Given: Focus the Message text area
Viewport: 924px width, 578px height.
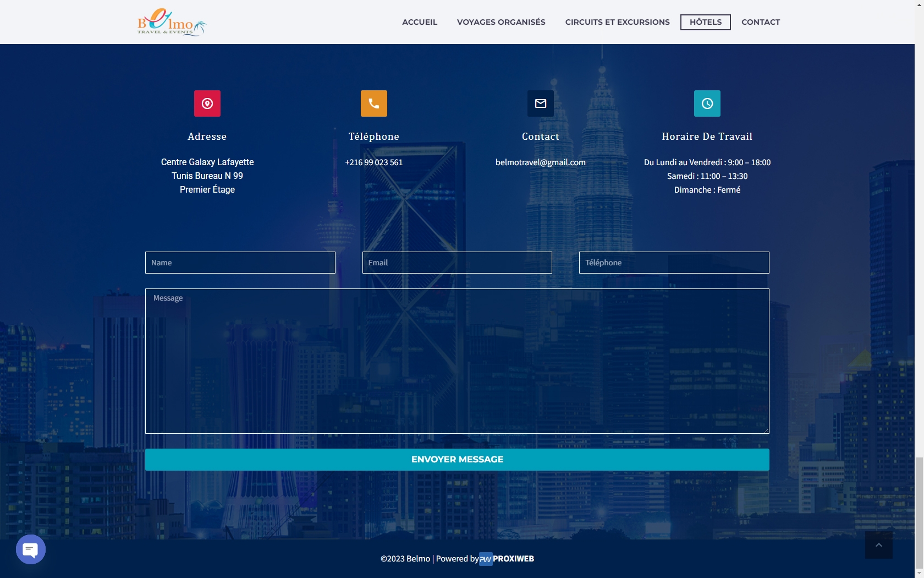Looking at the screenshot, I should point(457,361).
